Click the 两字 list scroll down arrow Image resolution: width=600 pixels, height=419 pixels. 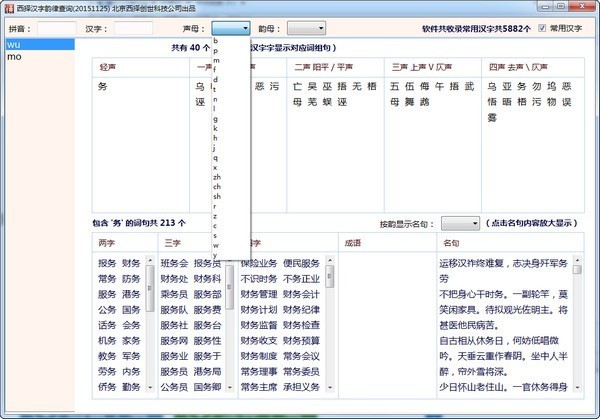click(150, 387)
